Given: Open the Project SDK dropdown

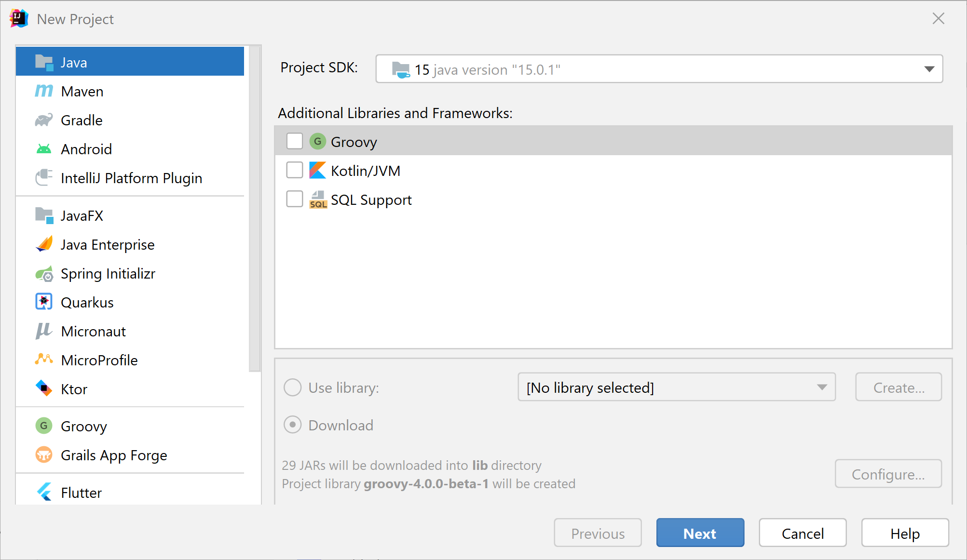Looking at the screenshot, I should pyautogui.click(x=659, y=69).
